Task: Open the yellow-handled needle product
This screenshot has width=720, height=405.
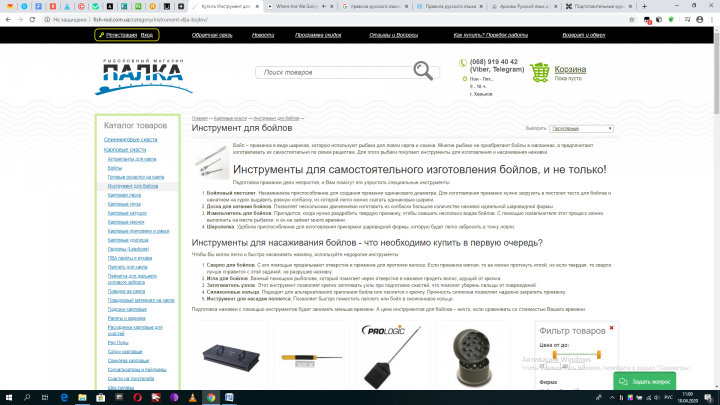Action: click(312, 359)
